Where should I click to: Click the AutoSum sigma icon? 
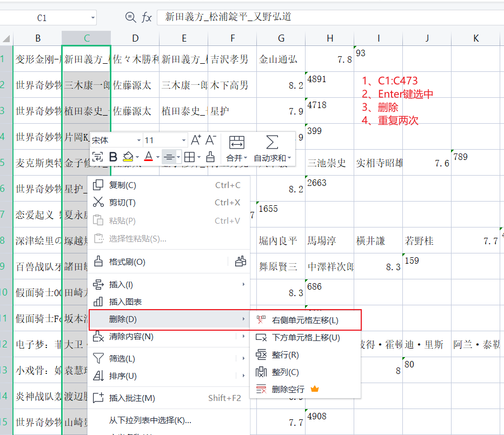click(x=272, y=142)
